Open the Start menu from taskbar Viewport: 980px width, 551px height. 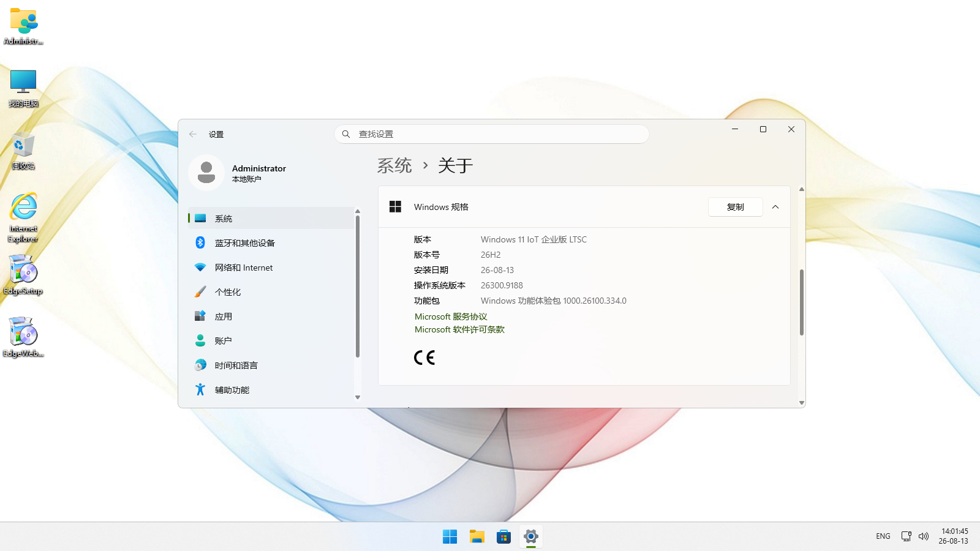click(x=450, y=537)
